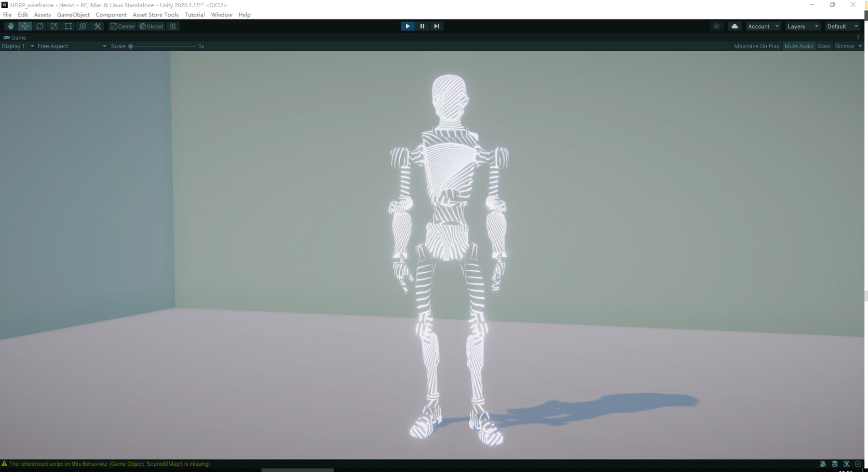Disable Mute Audio in the Game view

click(799, 46)
